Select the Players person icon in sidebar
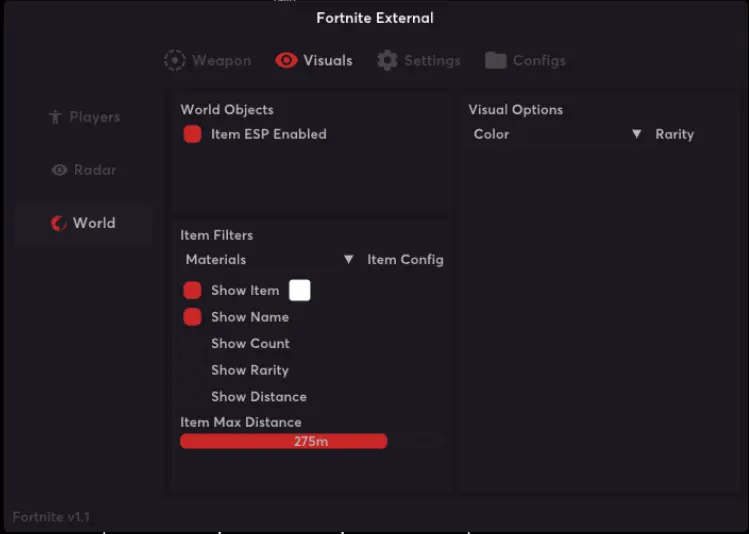Screen dimensions: 749x534 pyautogui.click(x=55, y=117)
